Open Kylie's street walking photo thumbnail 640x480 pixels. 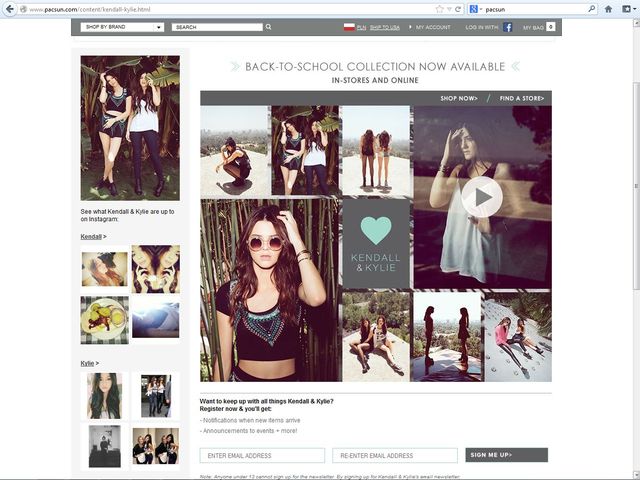pyautogui.click(x=156, y=396)
